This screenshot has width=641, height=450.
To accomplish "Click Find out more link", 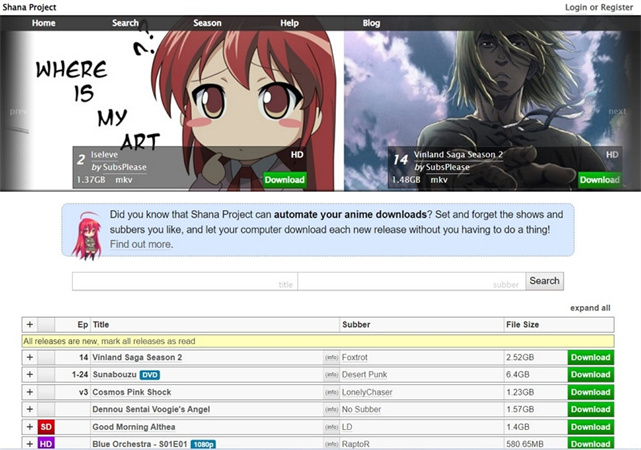I will (x=141, y=244).
